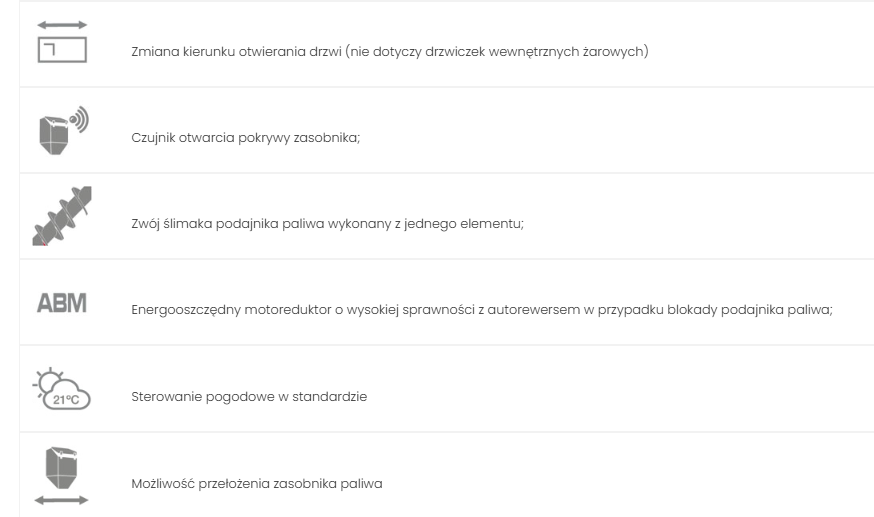Image resolution: width=874 pixels, height=517 pixels.
Task: Click the 'Sterowanie pogodowe w standardzie' text
Action: tap(249, 397)
